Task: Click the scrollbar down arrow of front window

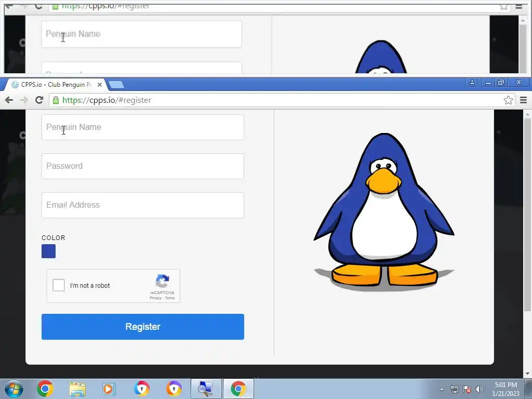Action: (x=527, y=374)
